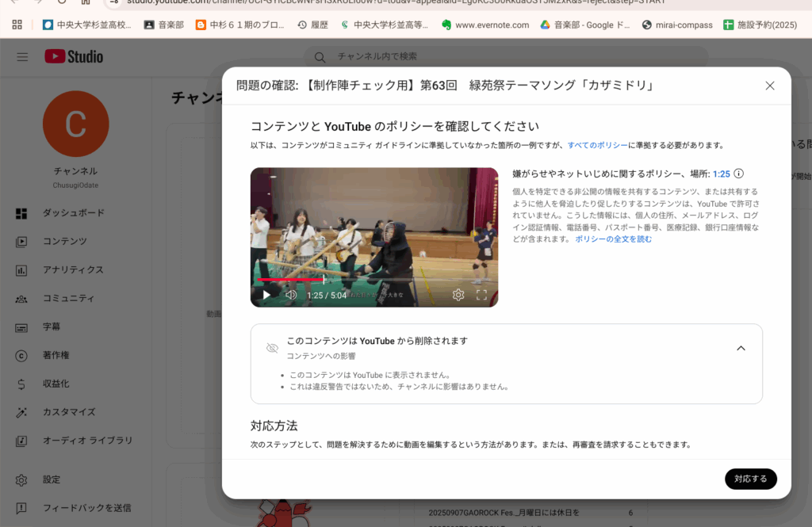Enter fullscreen in the video preview

(x=481, y=295)
